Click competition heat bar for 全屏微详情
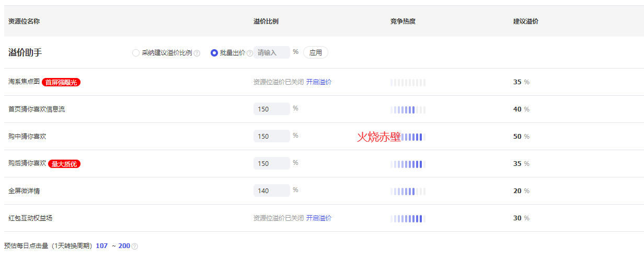The width and height of the screenshot is (644, 258). [408, 192]
